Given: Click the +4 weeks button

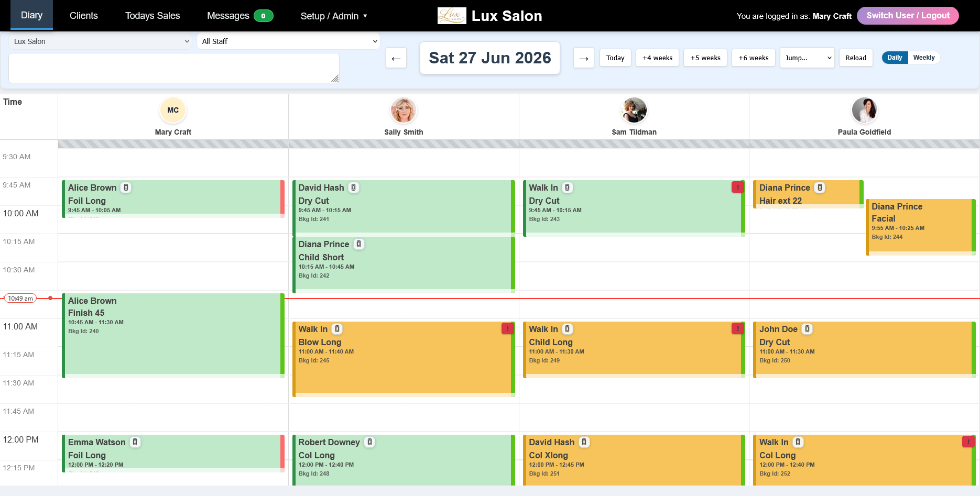Looking at the screenshot, I should (658, 58).
